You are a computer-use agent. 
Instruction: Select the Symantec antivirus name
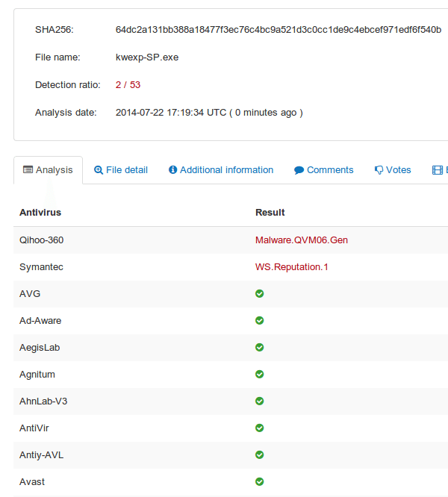tap(41, 267)
